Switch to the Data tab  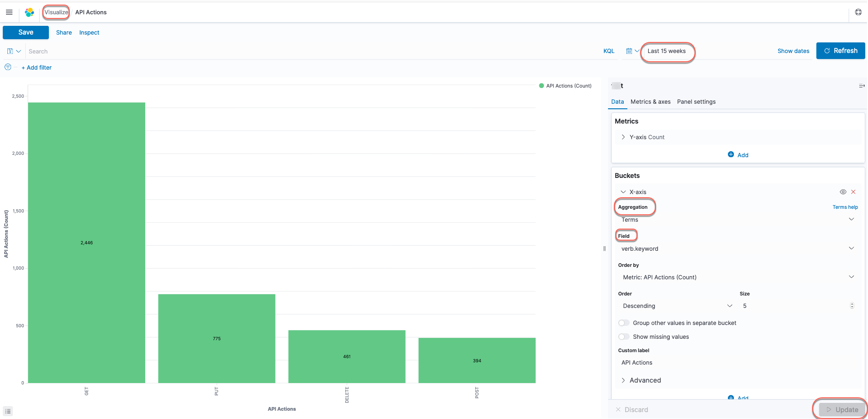(617, 102)
